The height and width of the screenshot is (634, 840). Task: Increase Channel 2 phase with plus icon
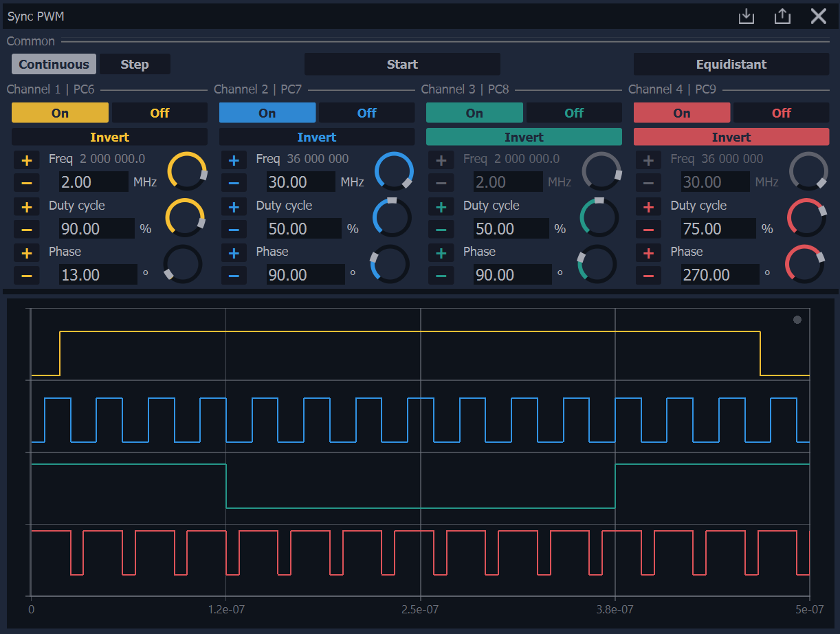point(234,253)
